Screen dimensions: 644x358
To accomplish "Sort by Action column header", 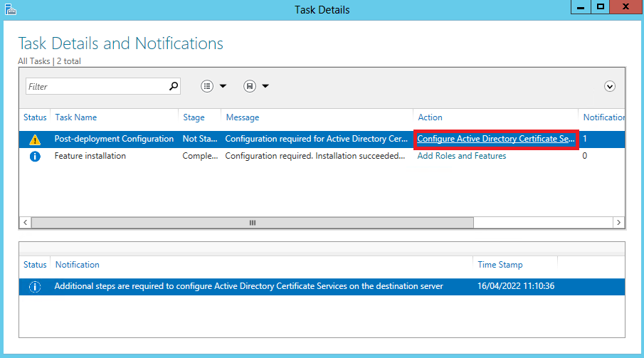I will (430, 117).
